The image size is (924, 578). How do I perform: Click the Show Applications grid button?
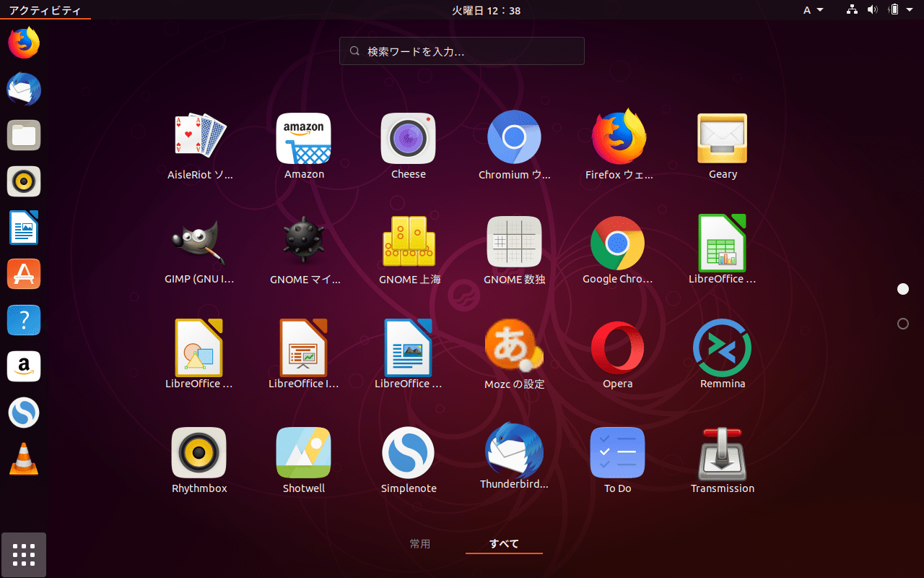coord(24,555)
